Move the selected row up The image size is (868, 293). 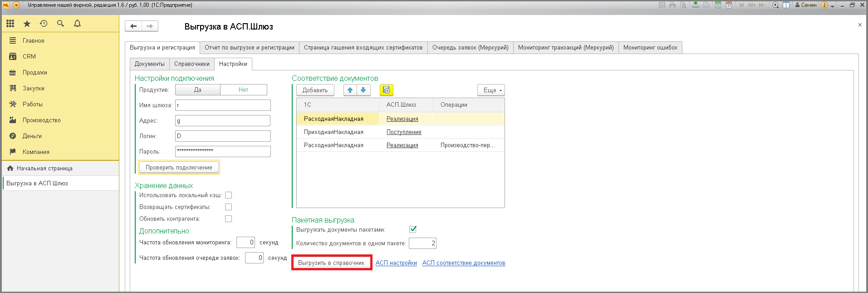[350, 90]
